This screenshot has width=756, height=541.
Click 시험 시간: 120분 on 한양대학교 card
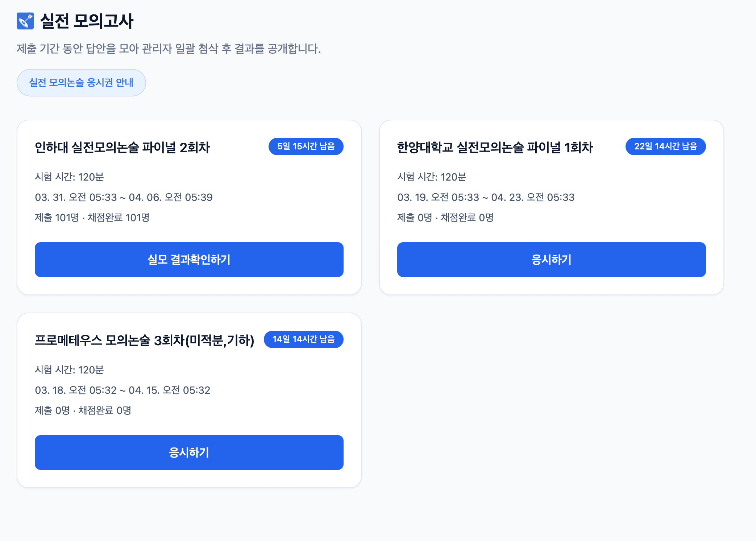tap(432, 177)
